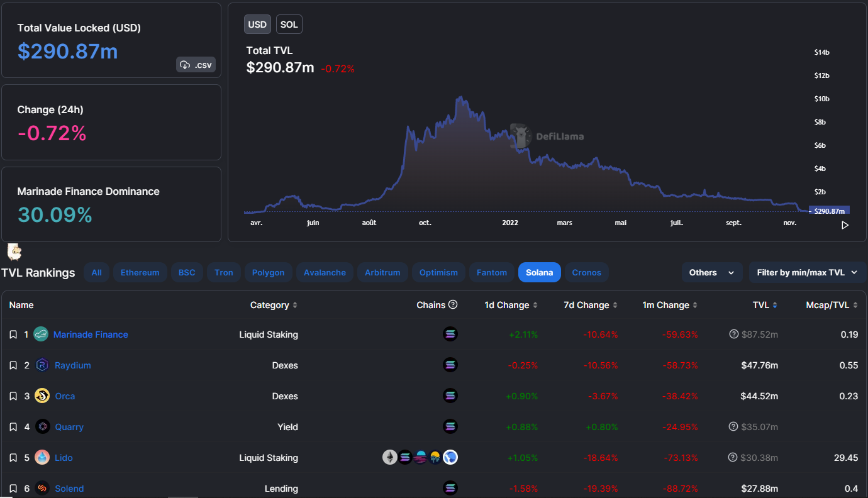Click the TVL info icon for Quarry

(x=733, y=426)
